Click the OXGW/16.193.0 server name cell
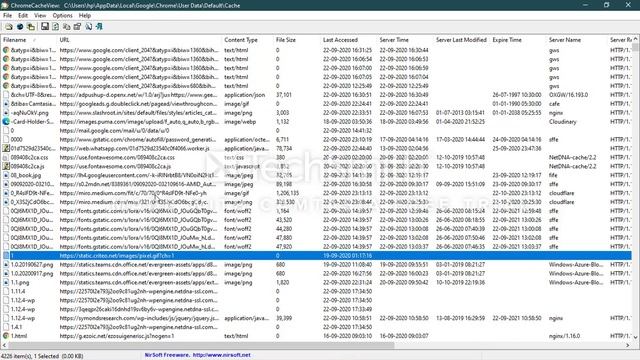 [x=568, y=95]
